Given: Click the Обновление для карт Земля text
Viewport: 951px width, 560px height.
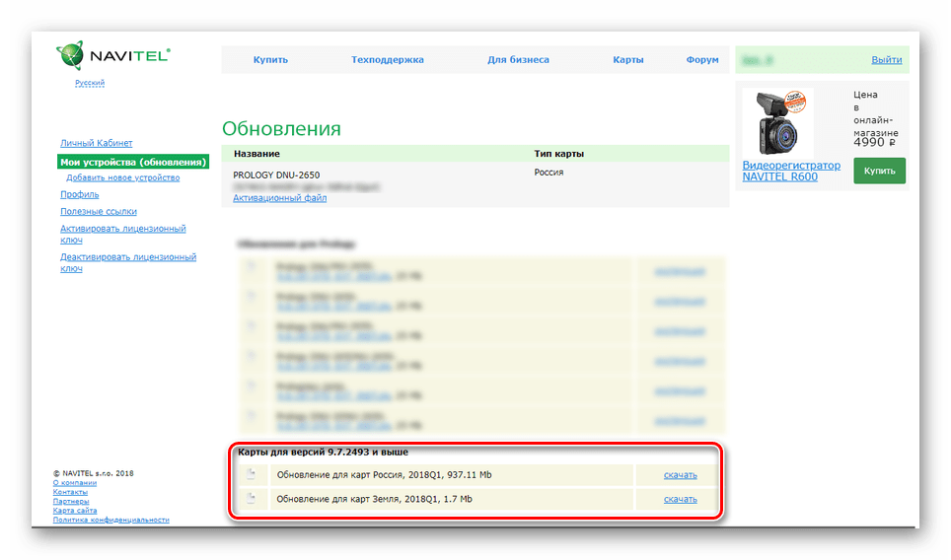Looking at the screenshot, I should 374,499.
